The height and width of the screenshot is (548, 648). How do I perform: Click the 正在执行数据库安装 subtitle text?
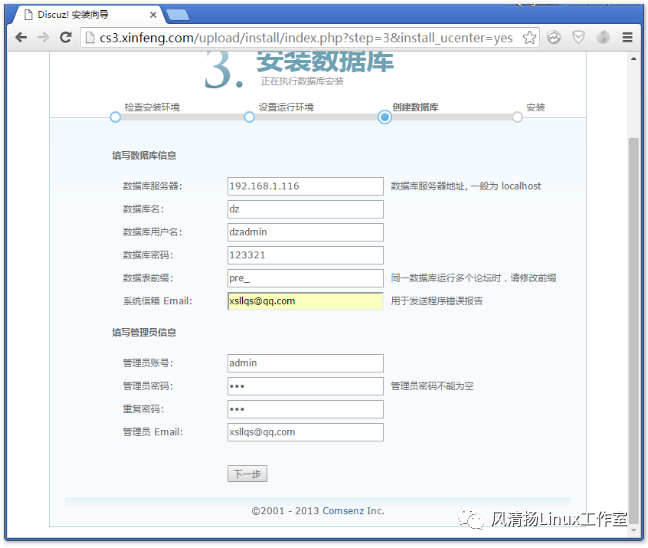[x=302, y=81]
